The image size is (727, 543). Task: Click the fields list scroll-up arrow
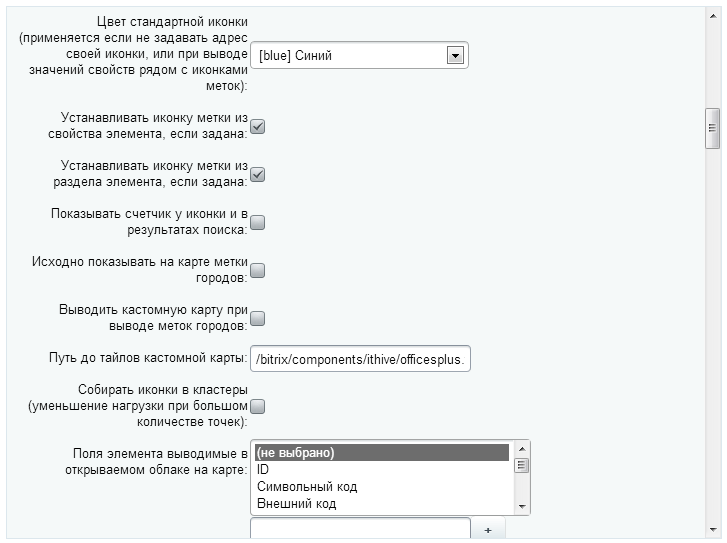[521, 449]
